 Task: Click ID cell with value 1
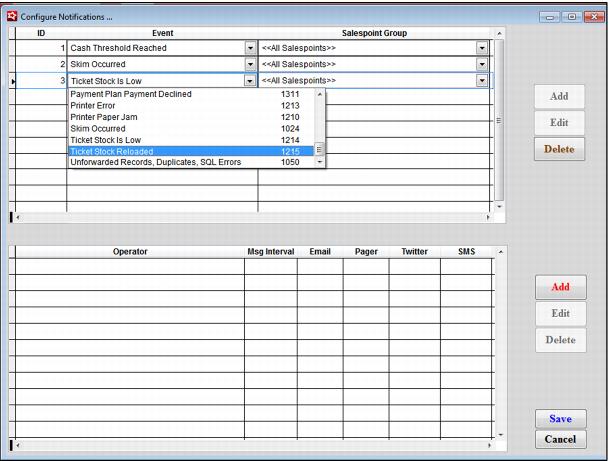pos(41,48)
